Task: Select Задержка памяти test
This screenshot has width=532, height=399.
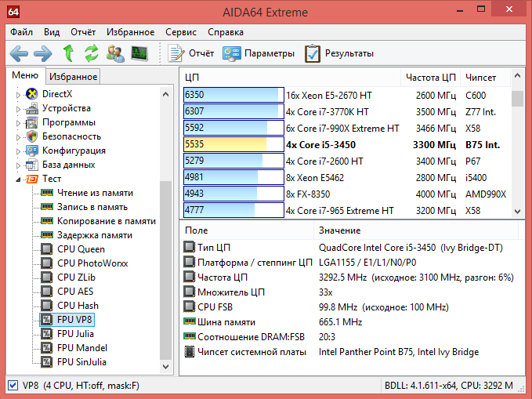Action: pos(95,235)
